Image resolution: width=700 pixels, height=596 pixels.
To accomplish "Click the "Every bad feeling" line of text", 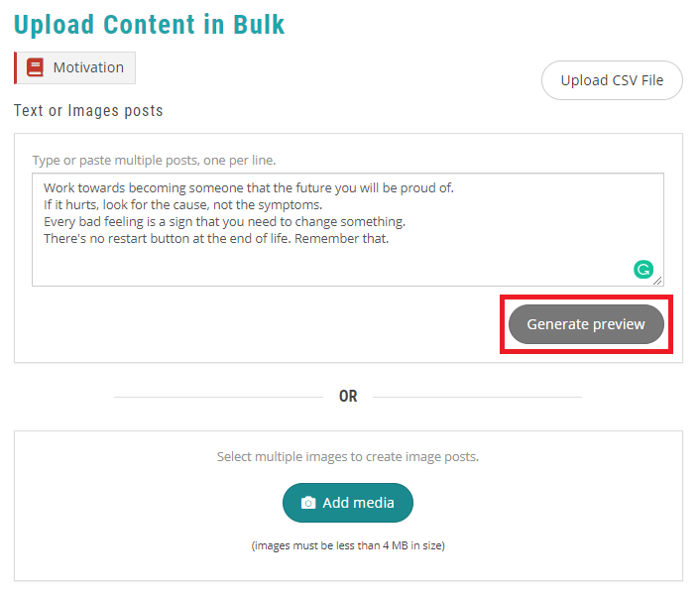I will [x=224, y=221].
